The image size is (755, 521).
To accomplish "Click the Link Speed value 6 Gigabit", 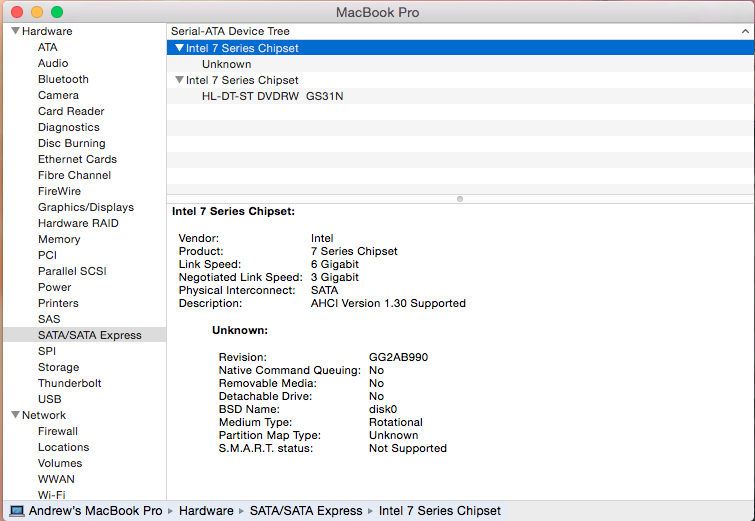I will 335,264.
